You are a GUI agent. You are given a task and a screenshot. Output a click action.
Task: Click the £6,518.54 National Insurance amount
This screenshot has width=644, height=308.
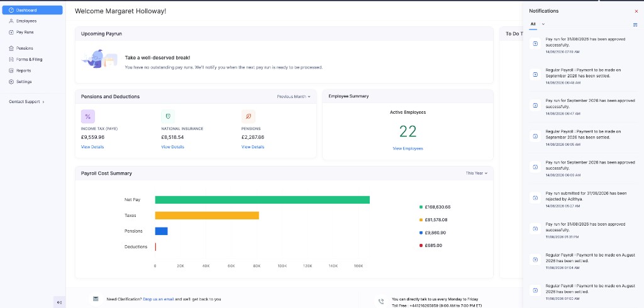pos(172,137)
